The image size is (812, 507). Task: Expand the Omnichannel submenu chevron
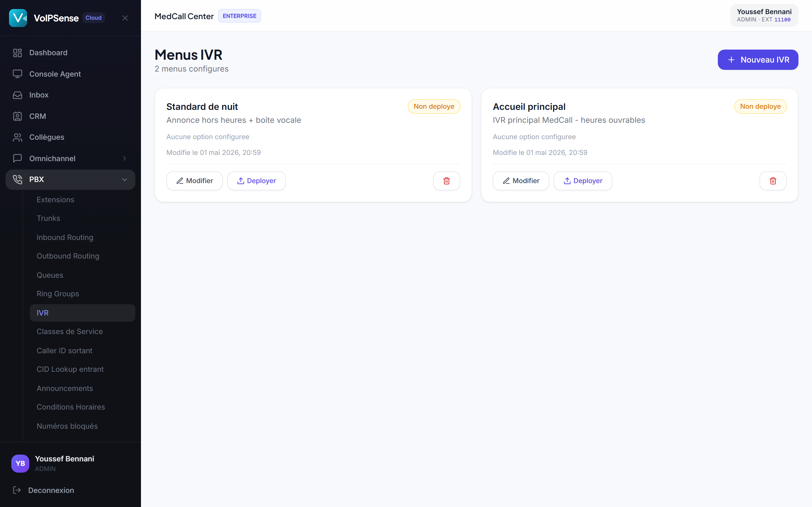coord(125,158)
